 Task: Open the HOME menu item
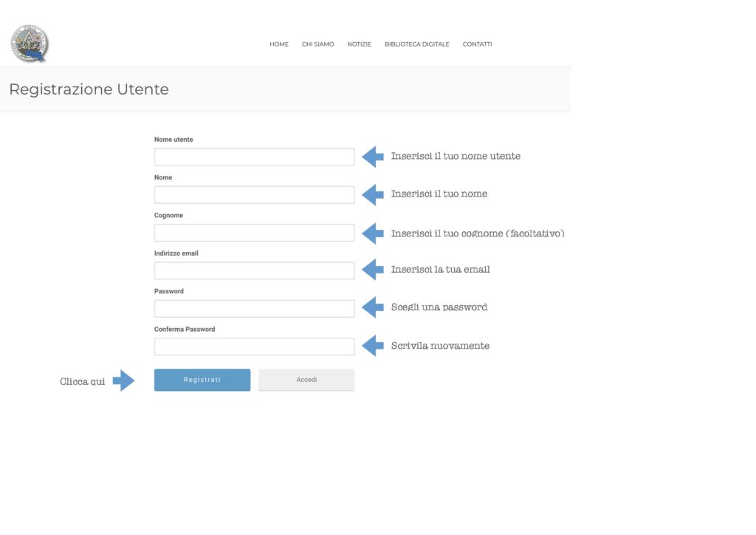279,44
